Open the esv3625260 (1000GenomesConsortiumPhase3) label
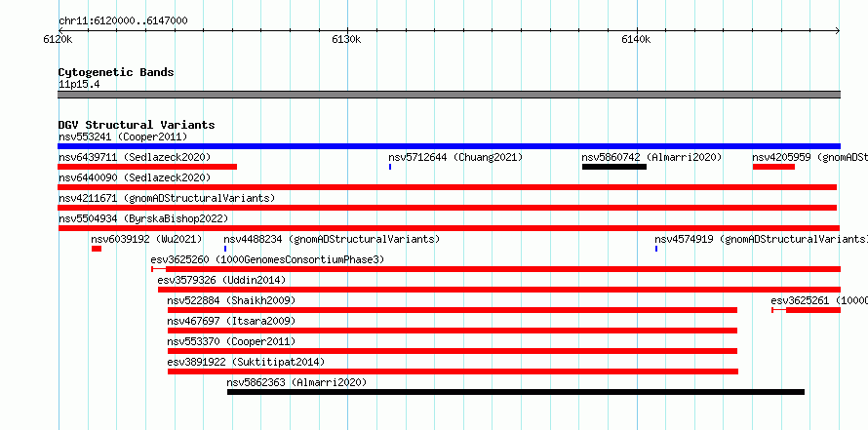Screen dimensions: 868x430 (x=267, y=259)
